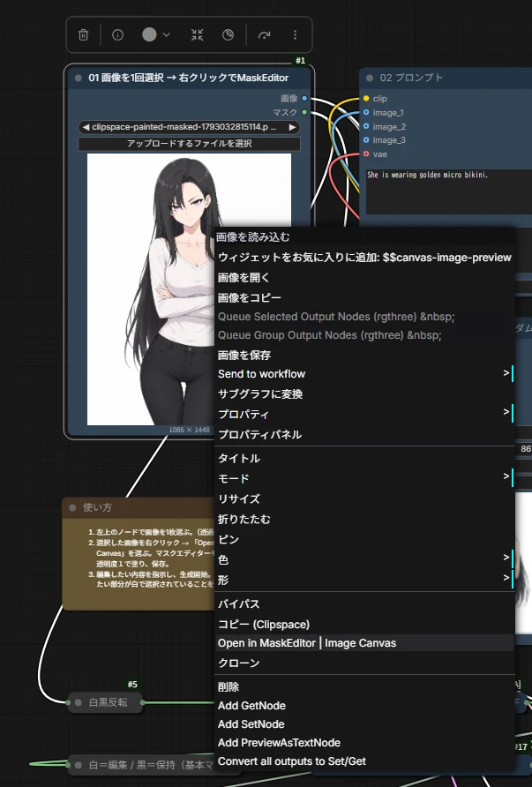The width and height of the screenshot is (532, 787).
Task: Click image_1 input slot
Action: (366, 112)
